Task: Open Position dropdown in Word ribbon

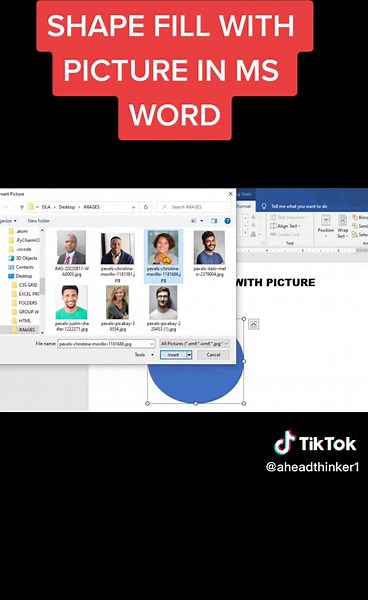Action: click(326, 227)
